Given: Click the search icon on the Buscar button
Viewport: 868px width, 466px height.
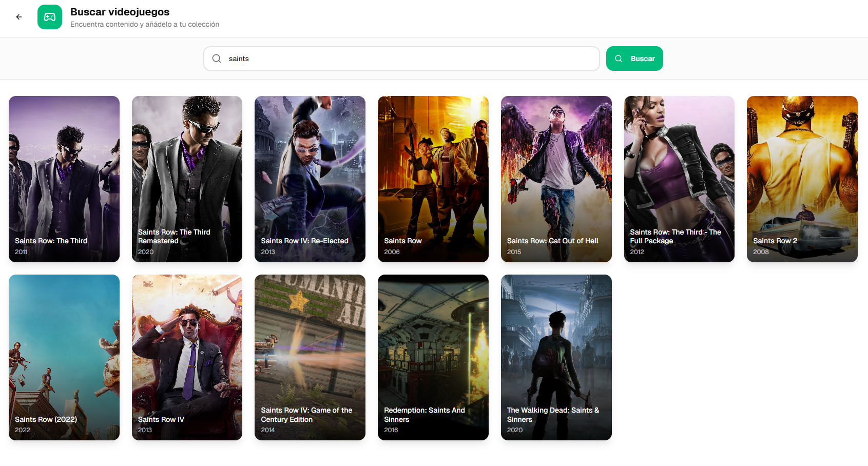Looking at the screenshot, I should pyautogui.click(x=619, y=59).
